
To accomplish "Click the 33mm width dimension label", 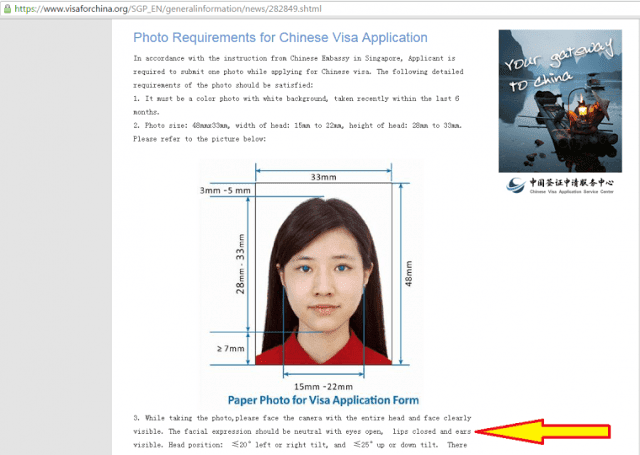I will [323, 177].
